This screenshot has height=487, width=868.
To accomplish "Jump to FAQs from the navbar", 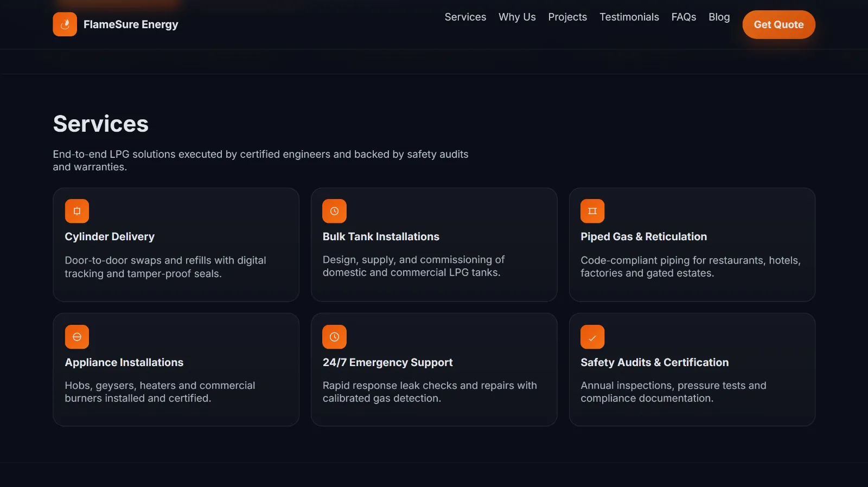I will click(684, 17).
